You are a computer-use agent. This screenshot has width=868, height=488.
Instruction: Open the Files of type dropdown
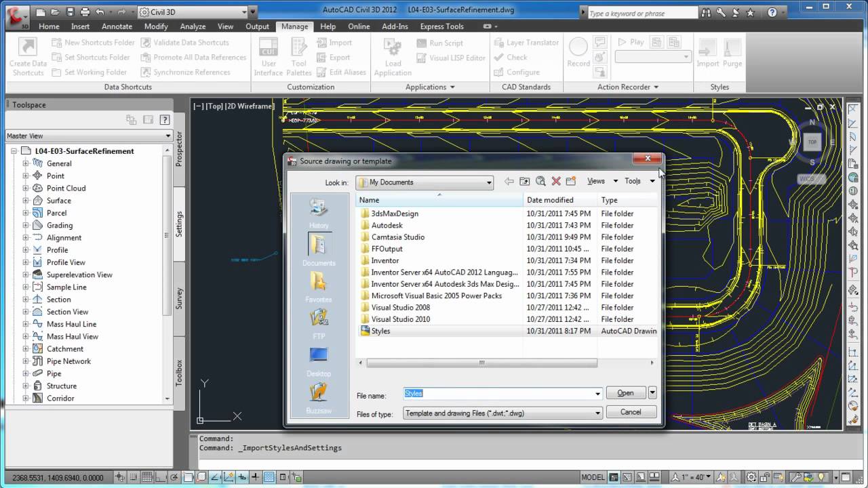pos(502,413)
